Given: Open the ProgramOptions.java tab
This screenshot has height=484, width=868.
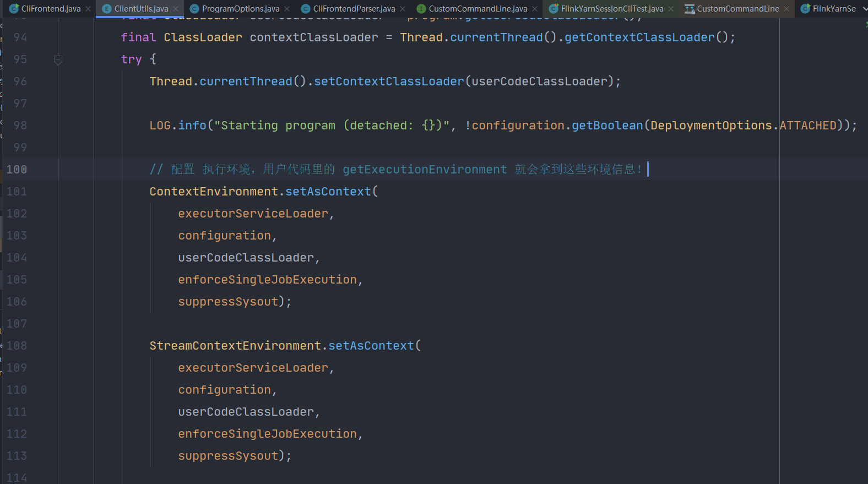Looking at the screenshot, I should [241, 9].
